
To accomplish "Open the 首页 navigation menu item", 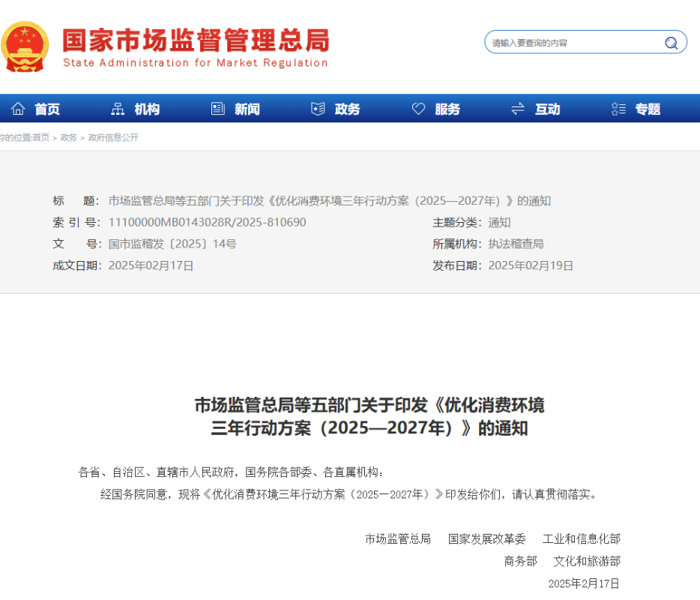I will [47, 109].
